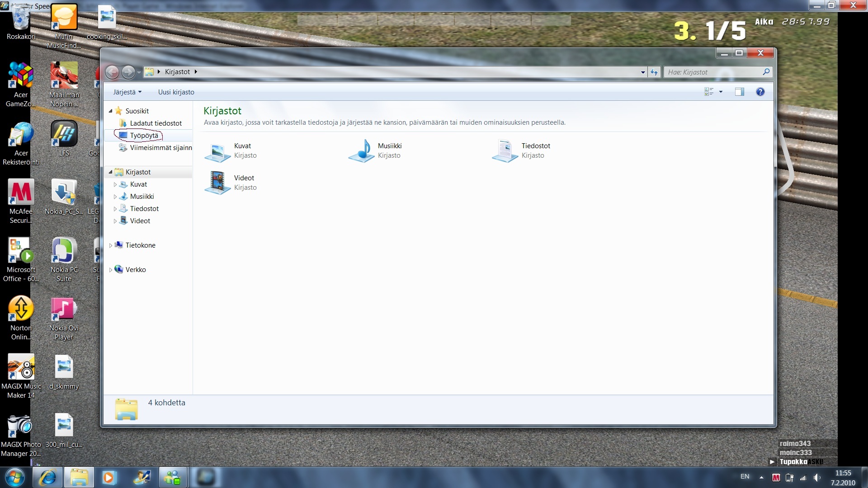
Task: Click Uusi kirjasto in toolbar
Action: [176, 92]
